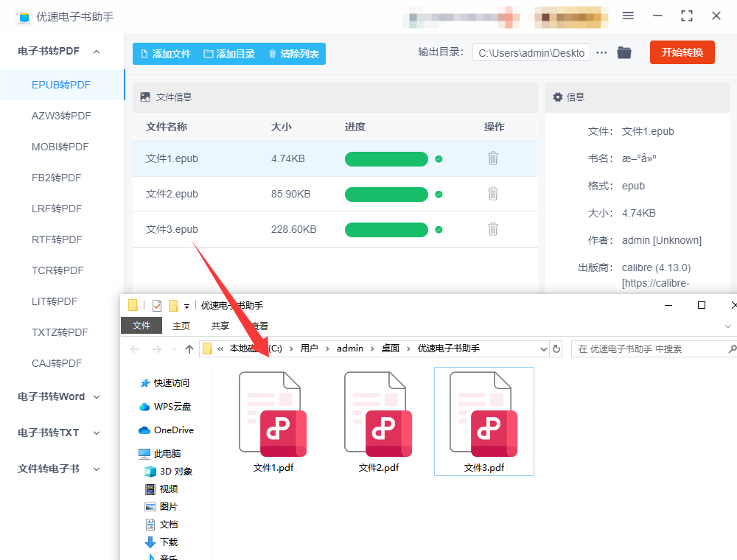Select 3D 对象 in navigation pane
The image size is (737, 560).
(168, 472)
